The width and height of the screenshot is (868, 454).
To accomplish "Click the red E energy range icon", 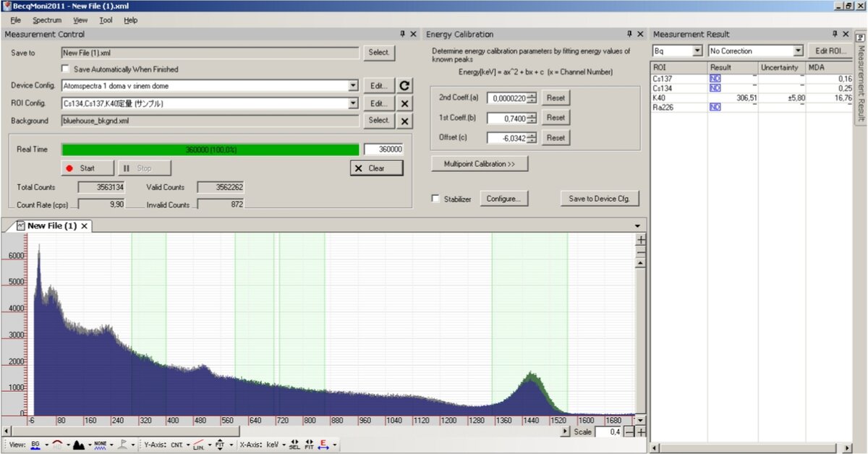I will click(323, 445).
